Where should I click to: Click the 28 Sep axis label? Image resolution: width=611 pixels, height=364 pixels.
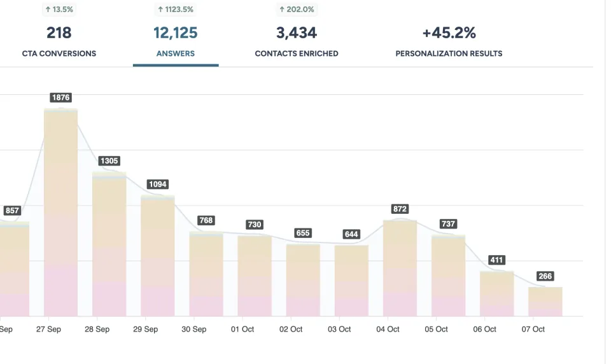(x=97, y=329)
